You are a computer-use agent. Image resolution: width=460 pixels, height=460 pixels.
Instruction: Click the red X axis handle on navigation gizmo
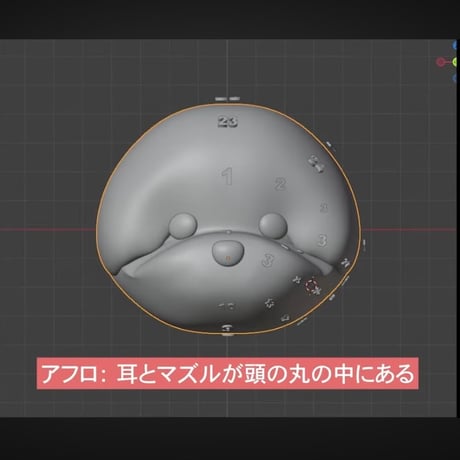pyautogui.click(x=441, y=62)
